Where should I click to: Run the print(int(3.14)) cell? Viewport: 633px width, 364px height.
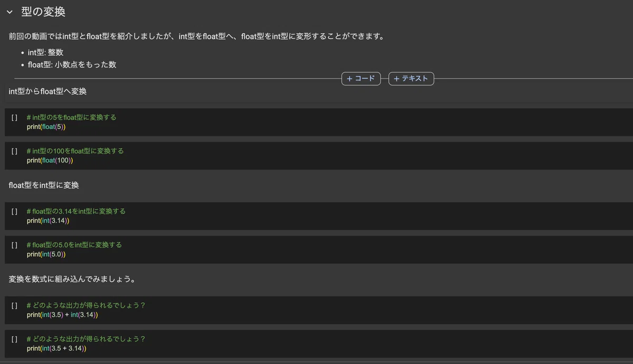tap(14, 211)
